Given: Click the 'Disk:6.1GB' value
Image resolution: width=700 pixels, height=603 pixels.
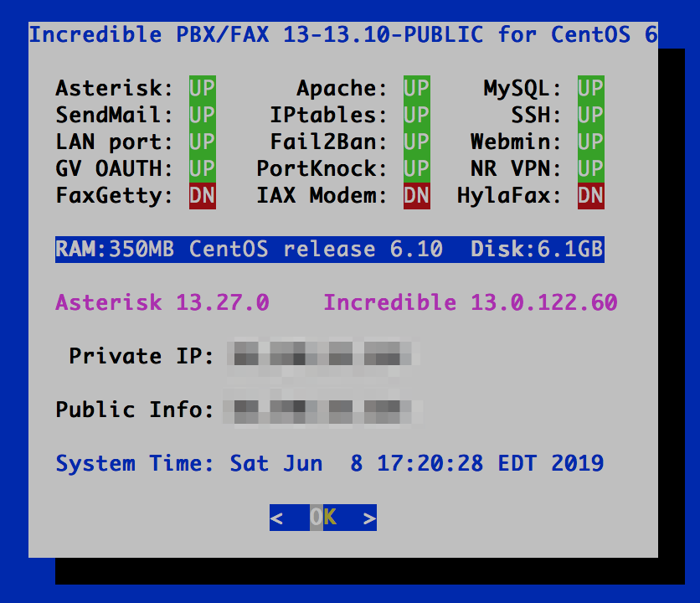Looking at the screenshot, I should point(537,250).
